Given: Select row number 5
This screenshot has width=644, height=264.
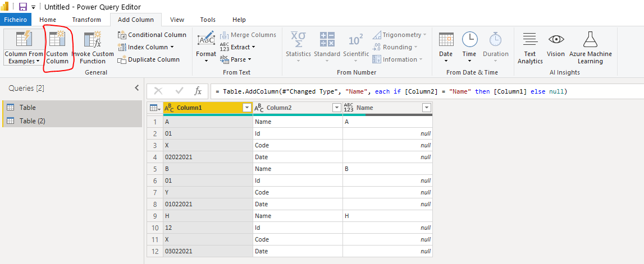Looking at the screenshot, I should coord(156,169).
